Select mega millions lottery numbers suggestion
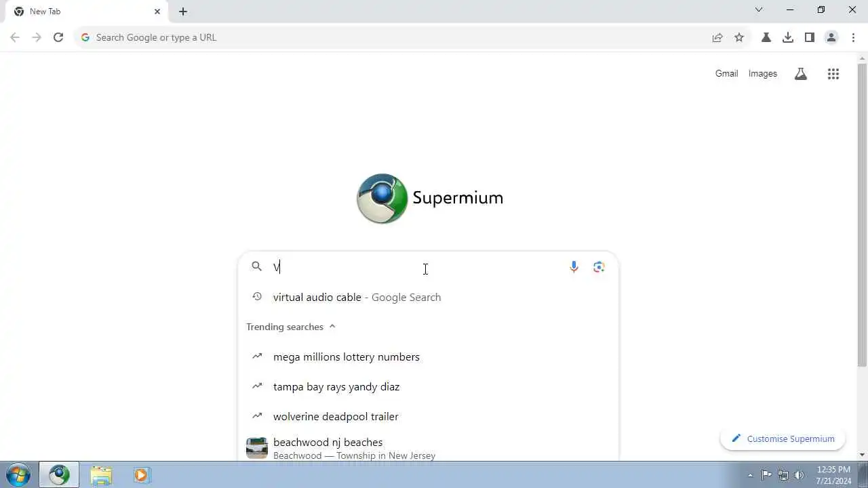The width and height of the screenshot is (868, 488). (428, 357)
